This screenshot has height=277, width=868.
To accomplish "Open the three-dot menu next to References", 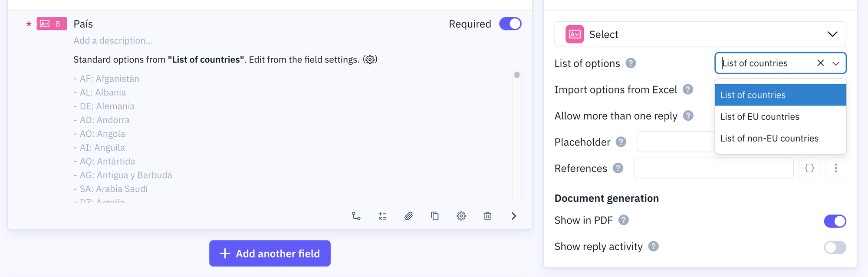I will (x=835, y=168).
